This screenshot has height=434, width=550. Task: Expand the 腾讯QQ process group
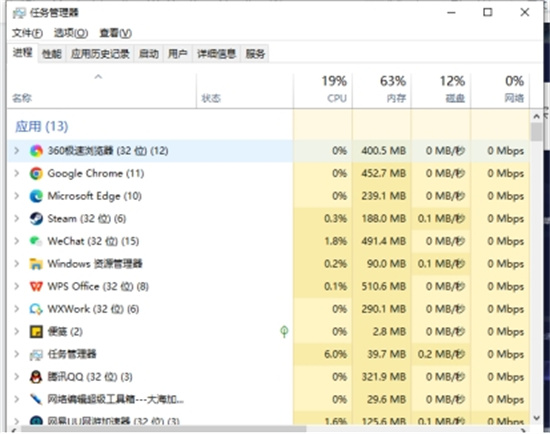(x=16, y=377)
